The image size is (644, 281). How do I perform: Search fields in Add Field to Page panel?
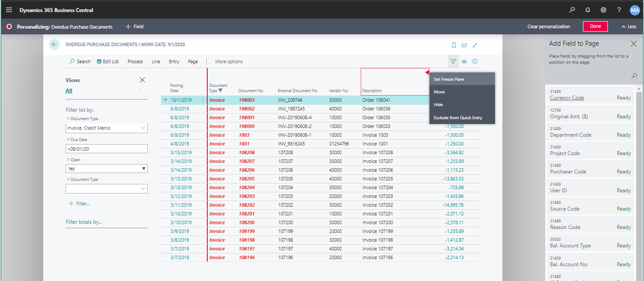pos(634,76)
